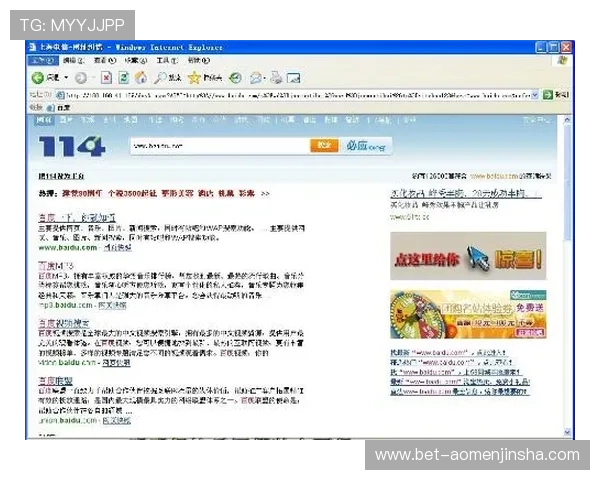Click the Mail envelope toolbar icon

256,78
